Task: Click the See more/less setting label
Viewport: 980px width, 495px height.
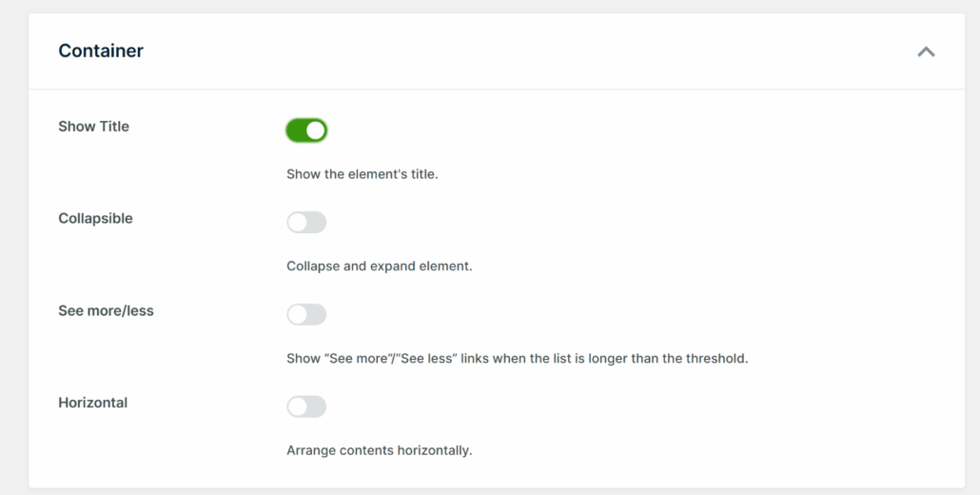Action: pos(106,311)
